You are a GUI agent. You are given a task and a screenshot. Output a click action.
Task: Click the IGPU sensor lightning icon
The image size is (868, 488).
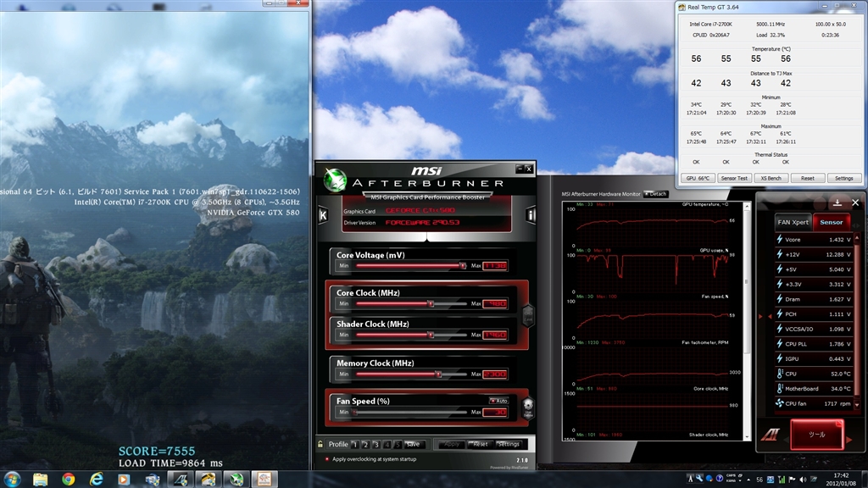point(780,358)
